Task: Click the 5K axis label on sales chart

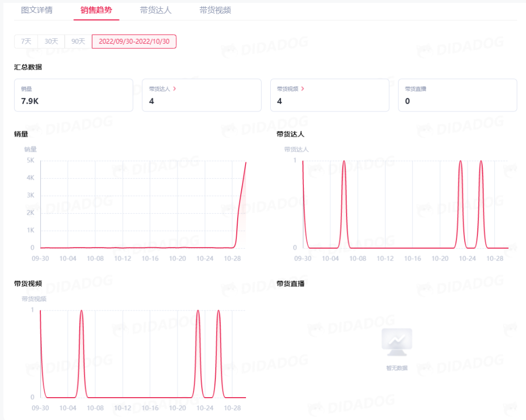Action: point(31,160)
